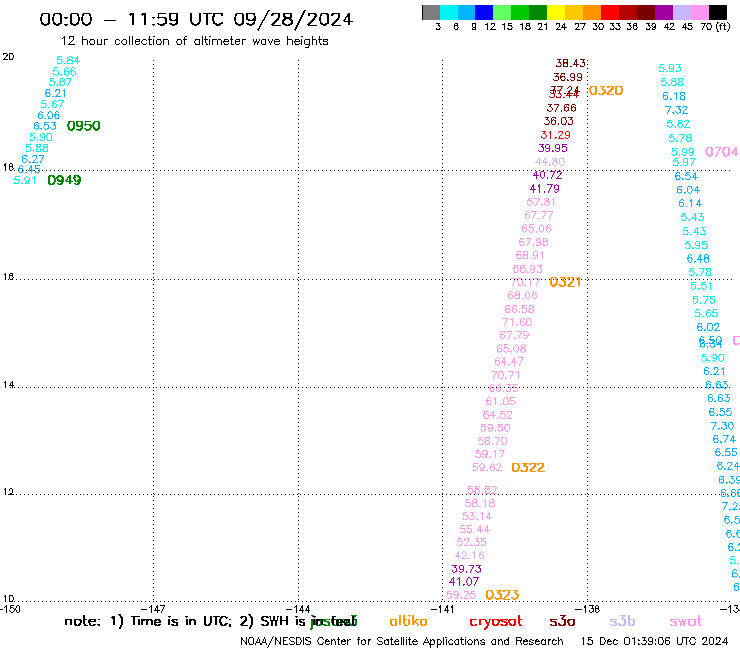Click the purple value 41.07
740x650 pixels.
click(464, 582)
